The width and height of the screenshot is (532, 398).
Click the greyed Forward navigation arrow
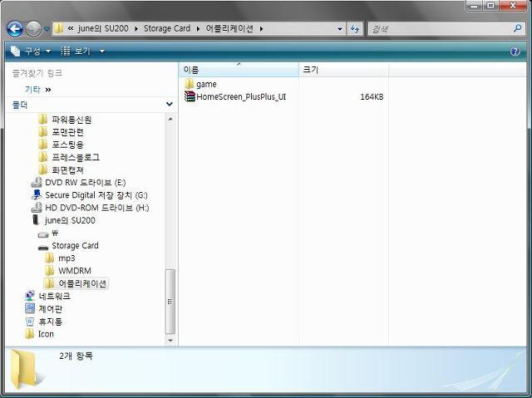(x=33, y=29)
